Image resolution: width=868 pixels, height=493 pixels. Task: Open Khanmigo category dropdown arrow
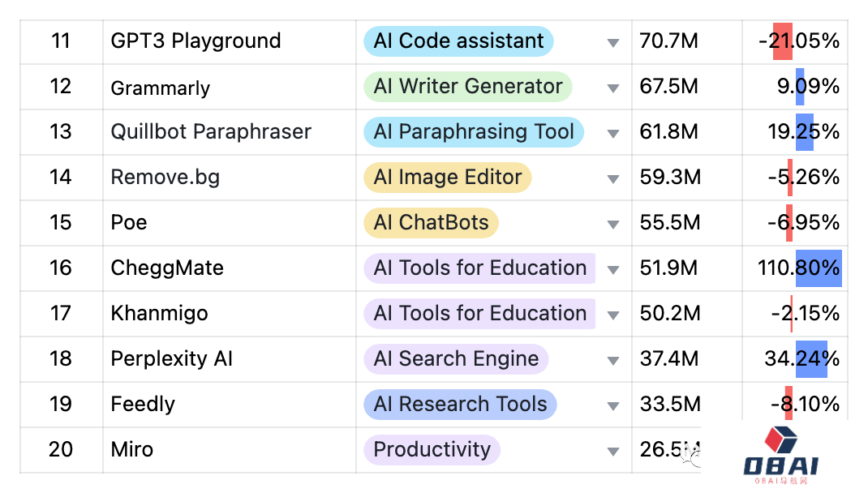(613, 315)
